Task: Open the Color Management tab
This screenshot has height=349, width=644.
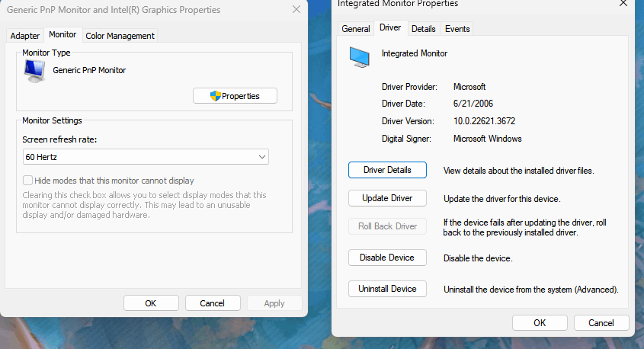Action: tap(120, 36)
